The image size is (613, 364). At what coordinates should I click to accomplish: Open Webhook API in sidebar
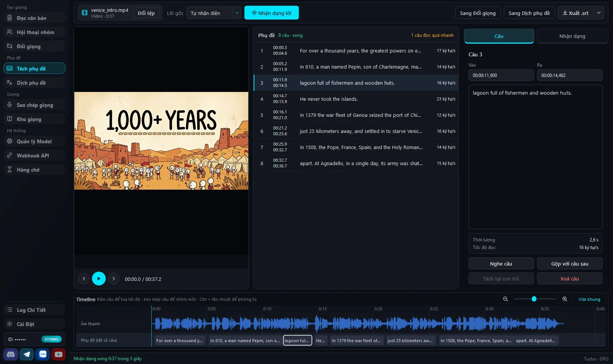click(x=34, y=156)
